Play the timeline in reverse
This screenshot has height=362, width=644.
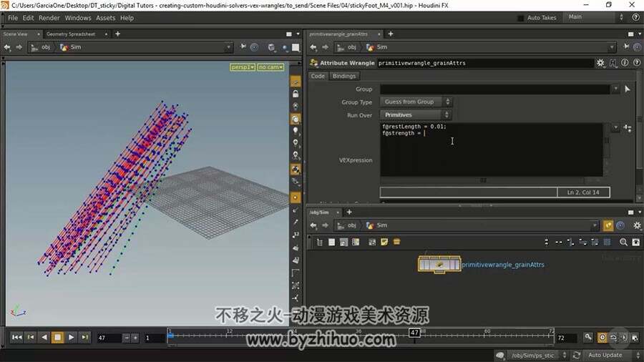tap(44, 338)
